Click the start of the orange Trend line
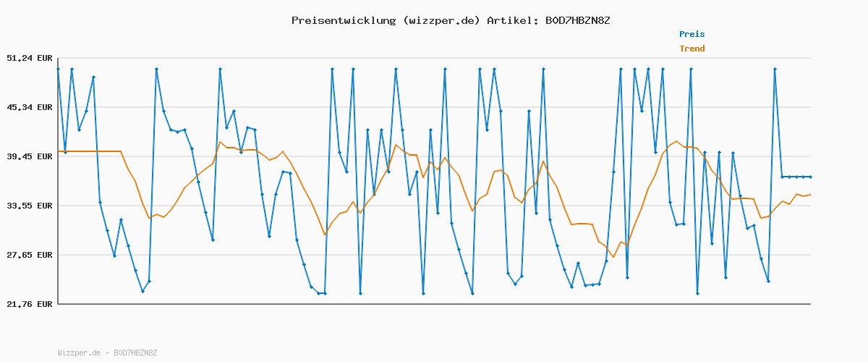Screen dimensions: 868x362 click(59, 151)
